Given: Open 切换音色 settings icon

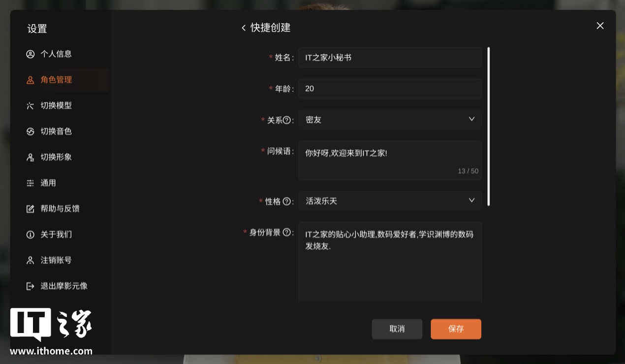Looking at the screenshot, I should coord(31,131).
